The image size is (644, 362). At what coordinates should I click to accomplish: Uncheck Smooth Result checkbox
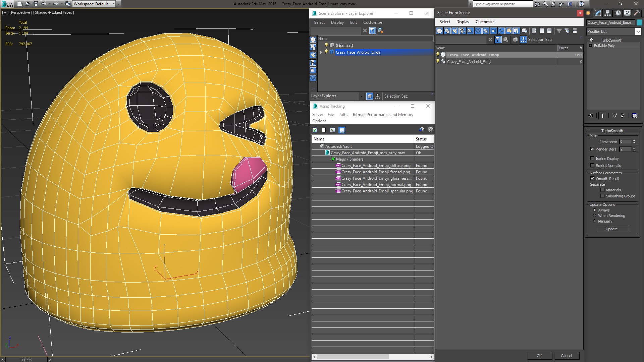tap(592, 179)
